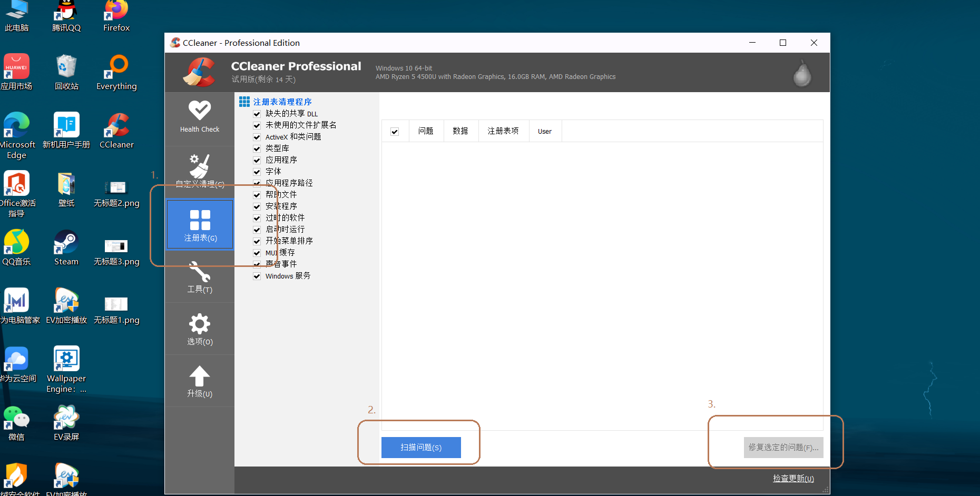Click the registry cleaner grid icon
The width and height of the screenshot is (980, 496).
244,102
